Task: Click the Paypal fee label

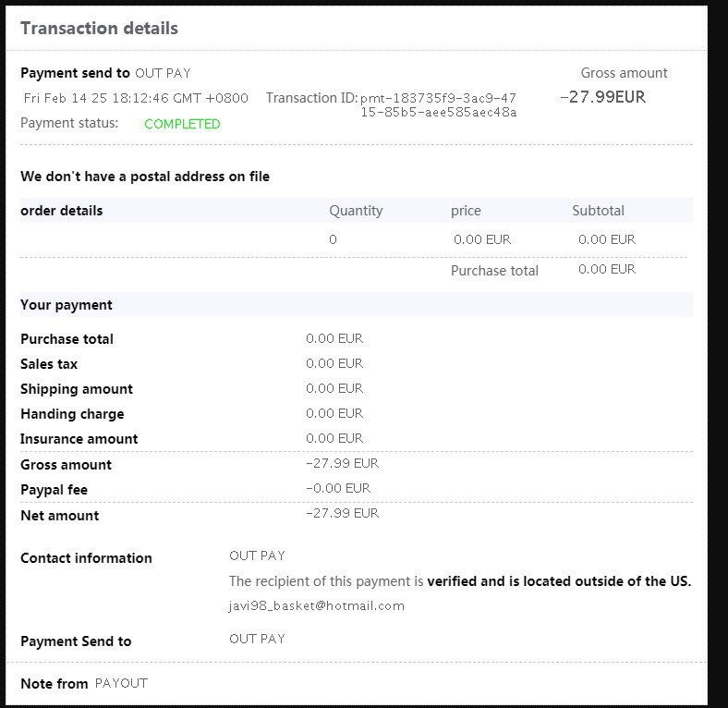Action: pyautogui.click(x=55, y=490)
